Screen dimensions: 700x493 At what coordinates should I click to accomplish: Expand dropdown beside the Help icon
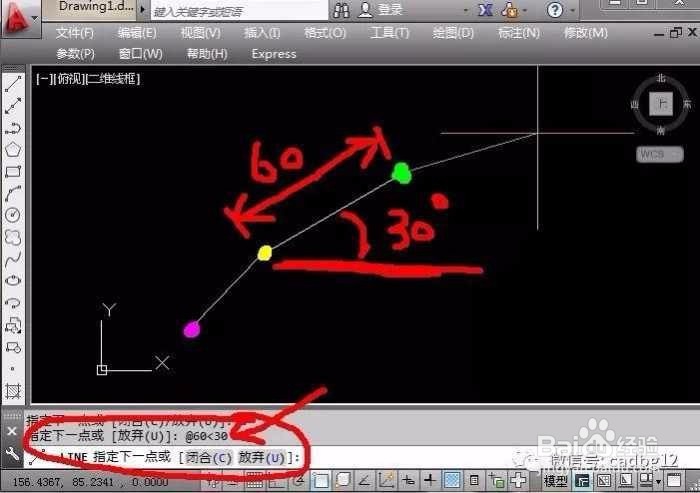coord(572,10)
